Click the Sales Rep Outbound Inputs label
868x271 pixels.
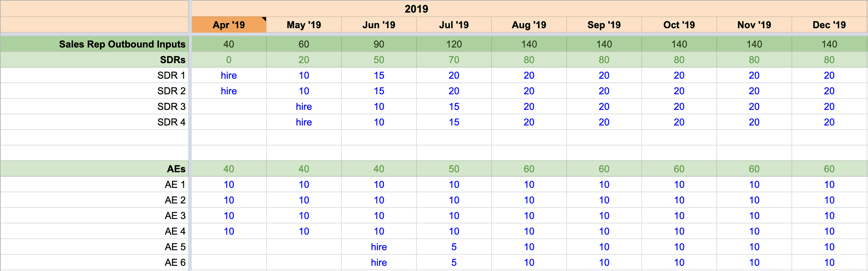point(122,44)
